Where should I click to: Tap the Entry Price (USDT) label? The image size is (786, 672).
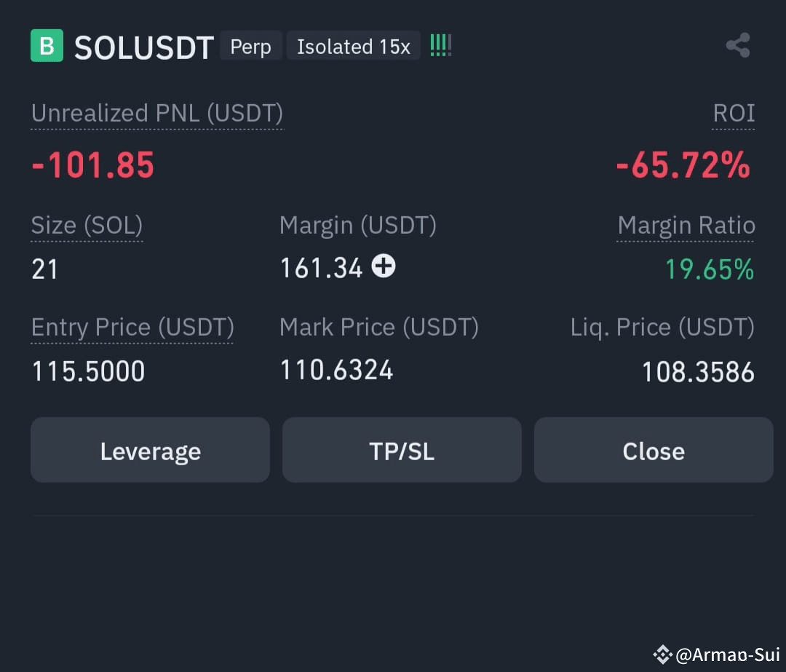132,328
